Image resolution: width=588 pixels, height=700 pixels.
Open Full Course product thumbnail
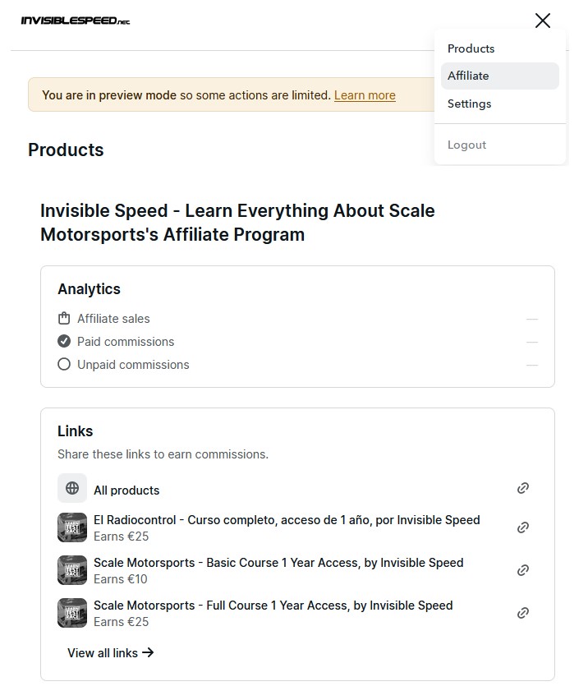pos(72,613)
